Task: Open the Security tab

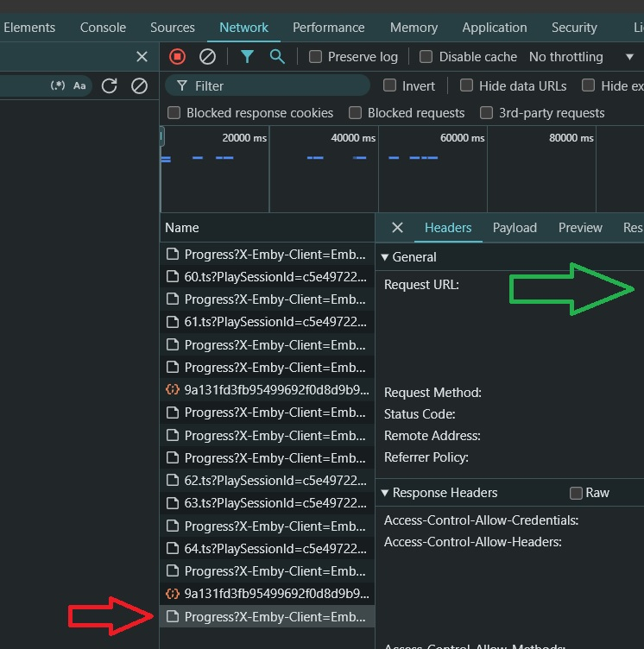Action: tap(574, 28)
